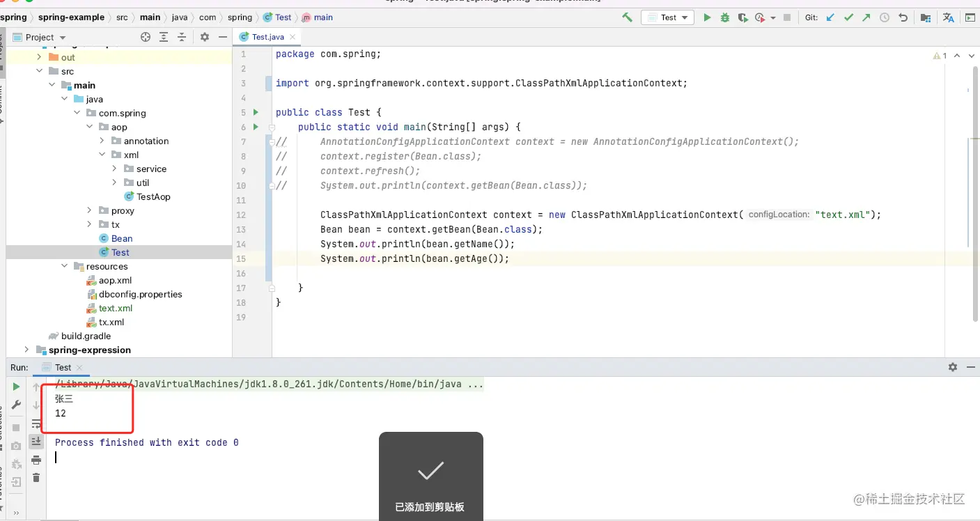Expand all nodes in the Project panel
The width and height of the screenshot is (980, 521).
pyautogui.click(x=164, y=37)
